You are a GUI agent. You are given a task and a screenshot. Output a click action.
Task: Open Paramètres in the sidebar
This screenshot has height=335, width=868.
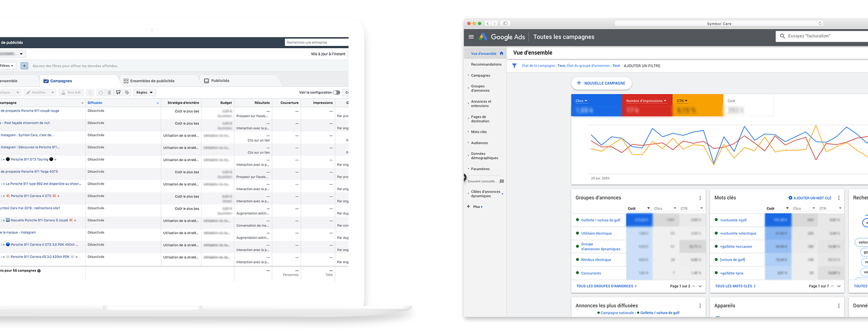[480, 169]
